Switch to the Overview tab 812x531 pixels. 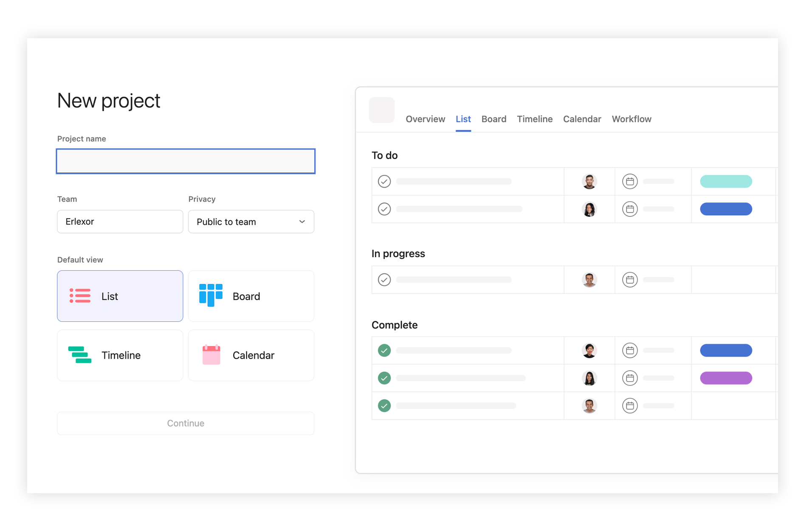tap(425, 119)
